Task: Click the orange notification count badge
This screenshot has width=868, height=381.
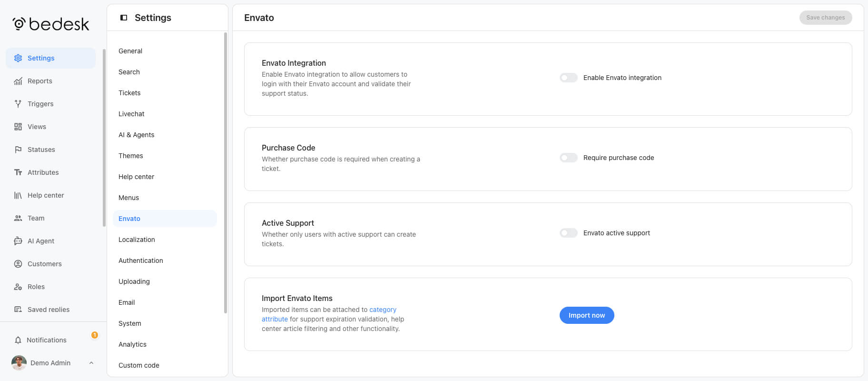Action: click(x=95, y=335)
